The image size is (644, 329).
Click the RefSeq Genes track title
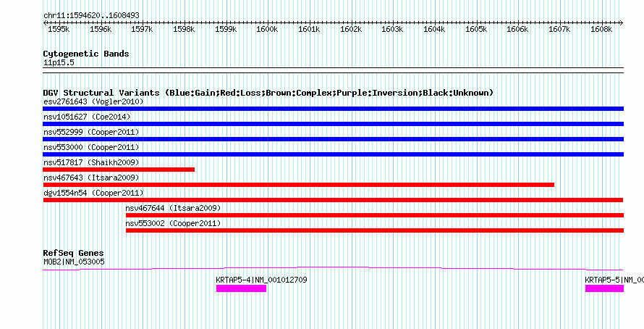pyautogui.click(x=74, y=253)
